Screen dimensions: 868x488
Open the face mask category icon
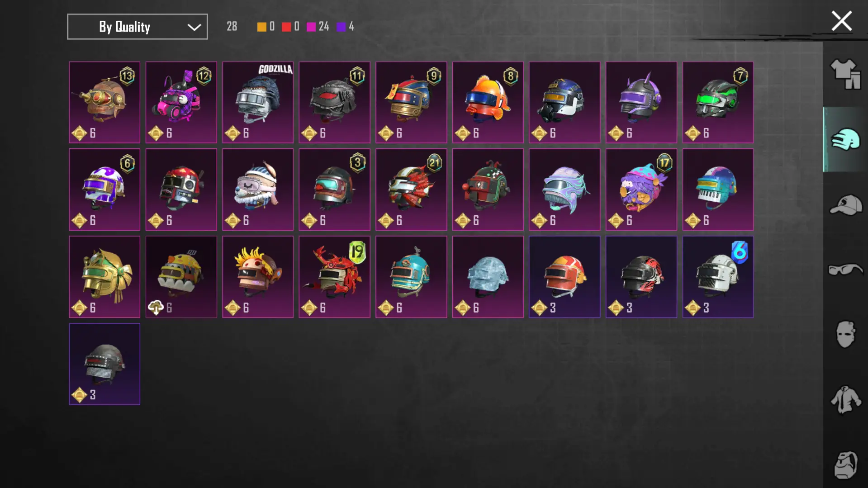[845, 334]
